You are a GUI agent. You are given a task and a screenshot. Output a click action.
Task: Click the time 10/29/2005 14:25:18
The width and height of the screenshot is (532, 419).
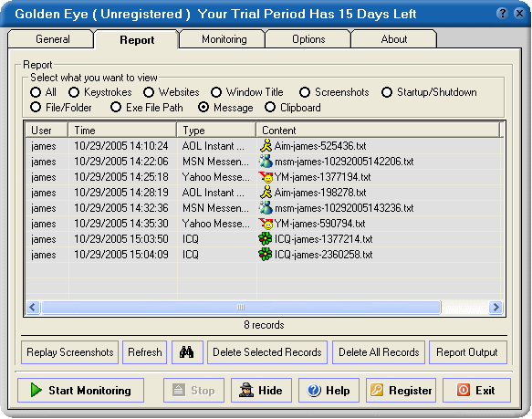point(121,177)
